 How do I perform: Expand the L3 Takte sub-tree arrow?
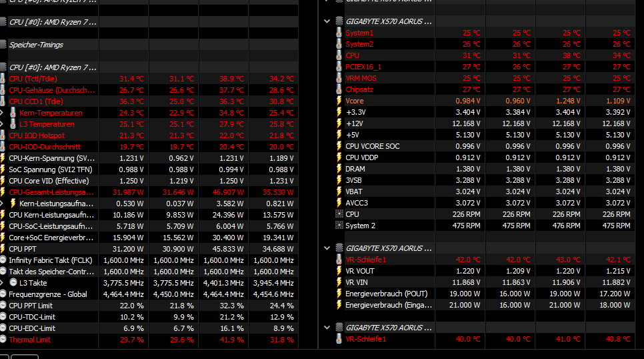(x=1, y=282)
